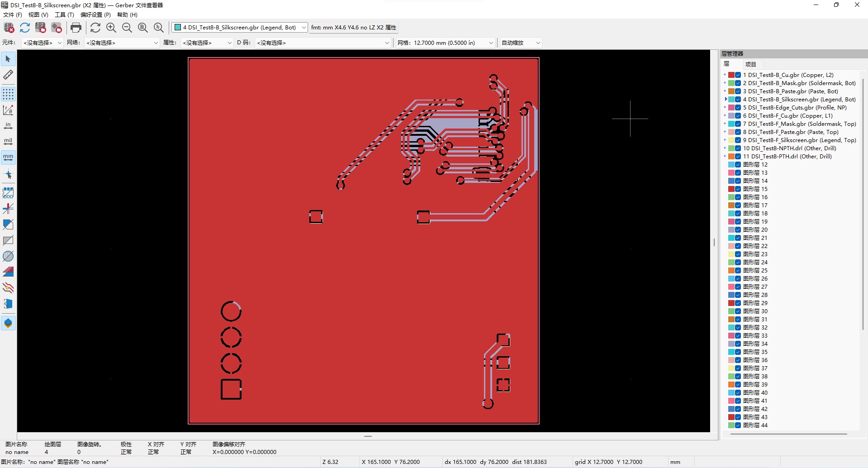The height and width of the screenshot is (468, 868).
Task: Switch units to mils
Action: [8, 142]
